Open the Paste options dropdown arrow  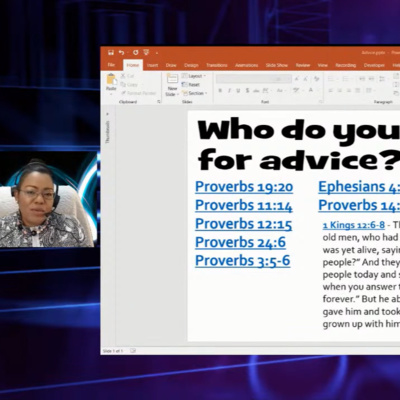pyautogui.click(x=111, y=94)
